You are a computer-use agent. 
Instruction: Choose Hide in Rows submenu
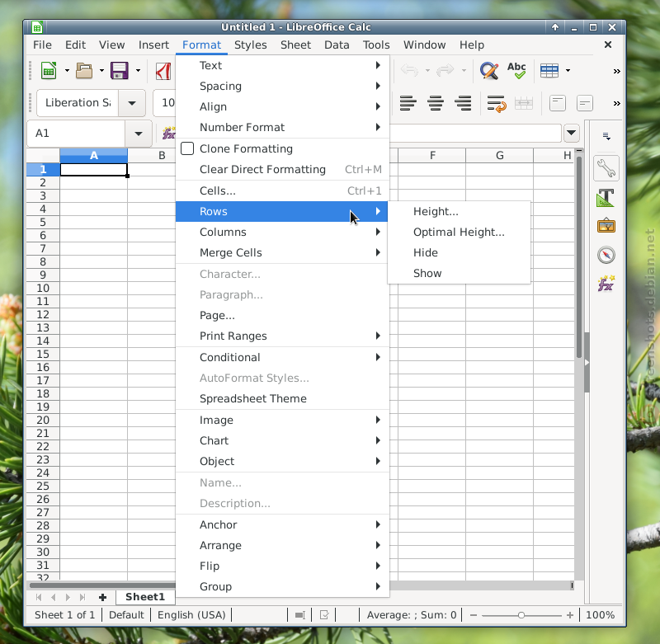[x=459, y=253]
